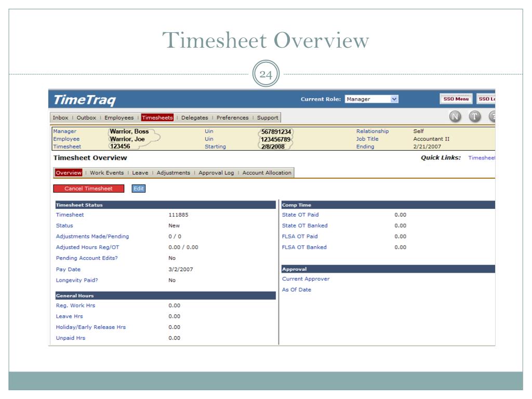Image resolution: width=532 pixels, height=399 pixels.
Task: Open the Approval Log tab
Action: coord(216,172)
